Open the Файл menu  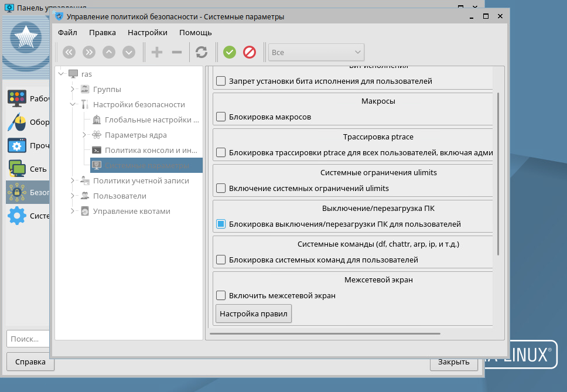coord(67,32)
